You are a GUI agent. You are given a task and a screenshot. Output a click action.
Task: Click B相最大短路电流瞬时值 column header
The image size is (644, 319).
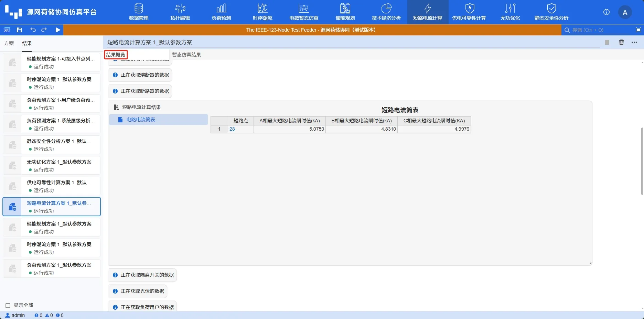(362, 121)
